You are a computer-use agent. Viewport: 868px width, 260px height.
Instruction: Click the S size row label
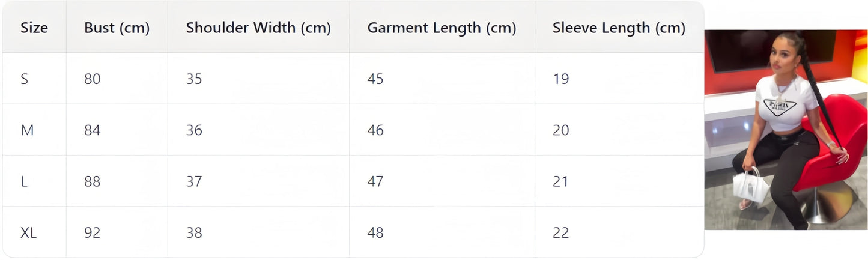click(25, 79)
